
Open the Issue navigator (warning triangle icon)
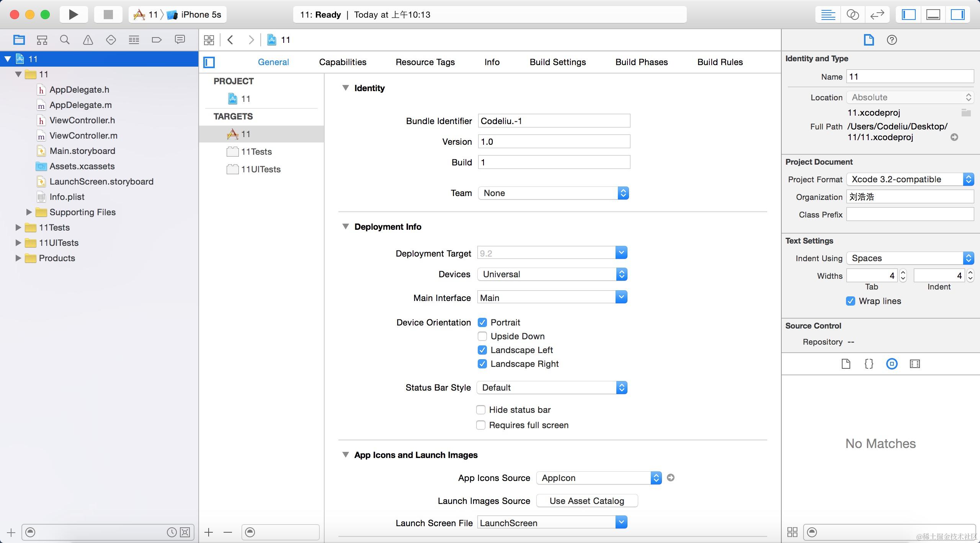(x=88, y=40)
